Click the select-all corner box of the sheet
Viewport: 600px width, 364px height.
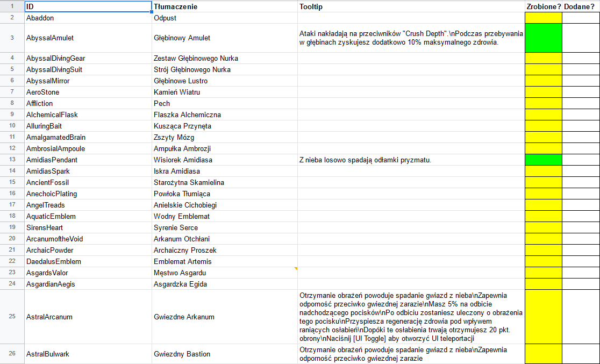(x=12, y=6)
